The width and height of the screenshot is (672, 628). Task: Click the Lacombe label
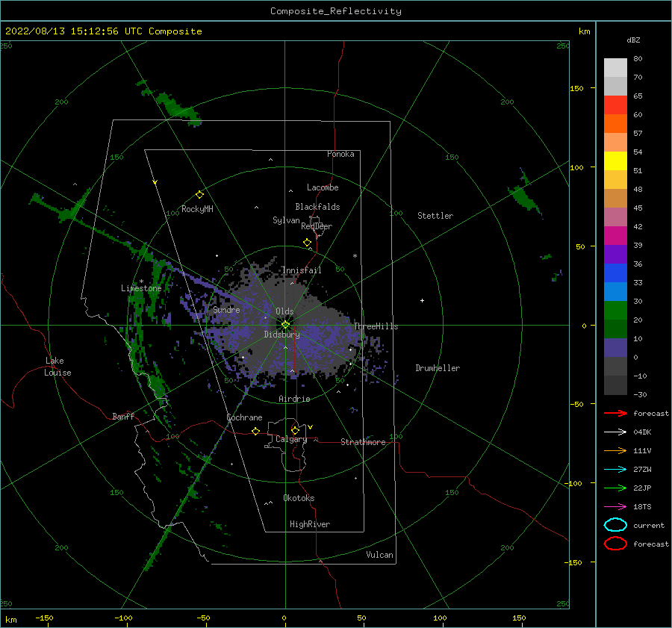pyautogui.click(x=323, y=187)
